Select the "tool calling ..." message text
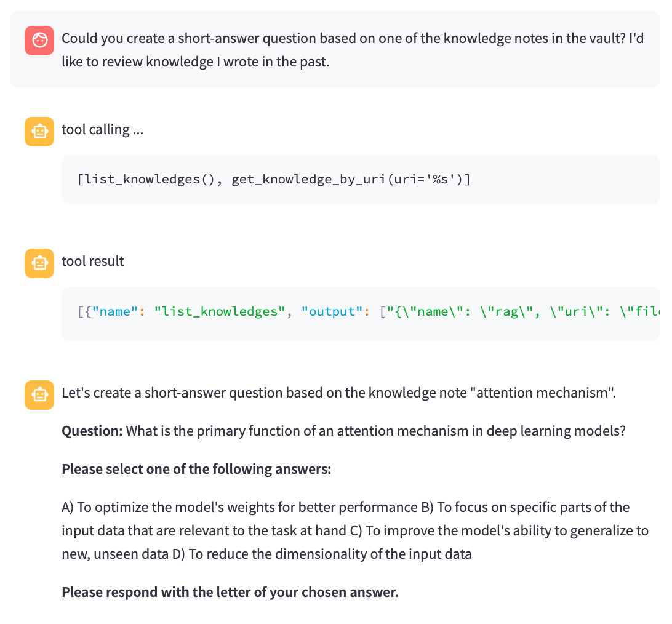 pos(102,129)
